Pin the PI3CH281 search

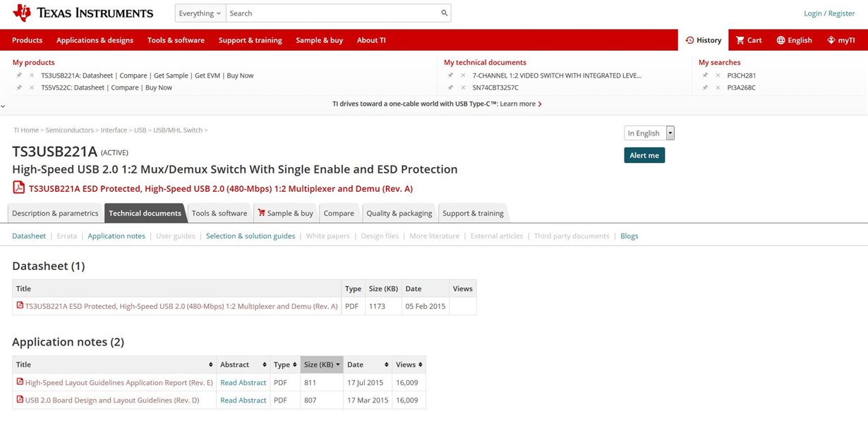coord(705,75)
